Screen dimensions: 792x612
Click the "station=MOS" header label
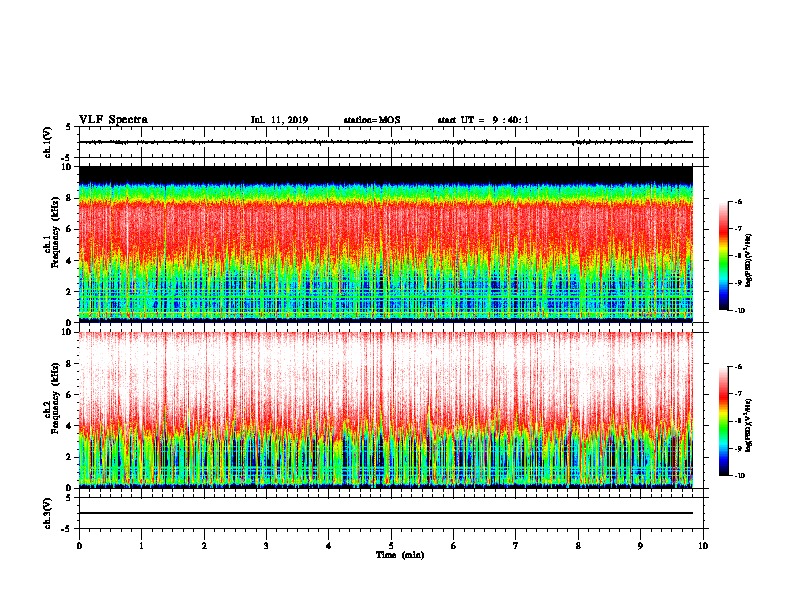point(372,120)
